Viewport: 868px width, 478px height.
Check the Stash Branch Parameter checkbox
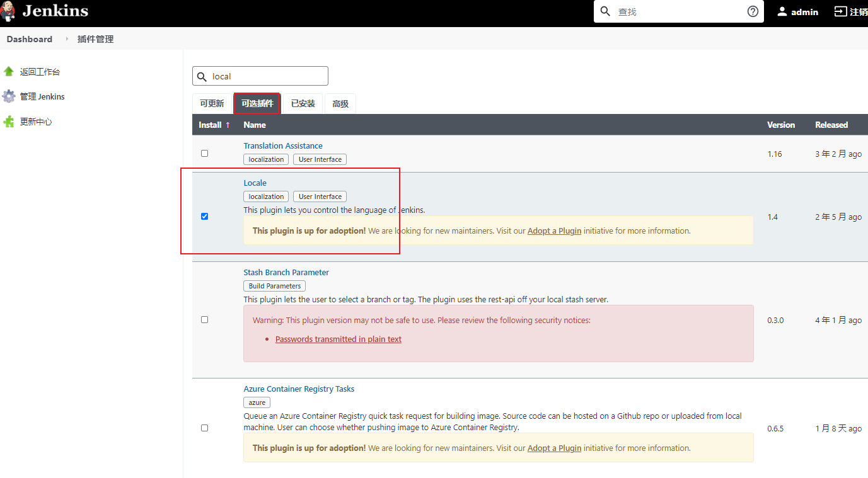click(204, 319)
